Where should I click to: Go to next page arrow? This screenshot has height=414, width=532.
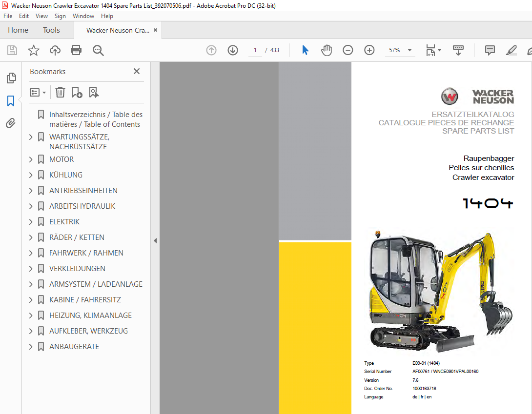point(233,50)
